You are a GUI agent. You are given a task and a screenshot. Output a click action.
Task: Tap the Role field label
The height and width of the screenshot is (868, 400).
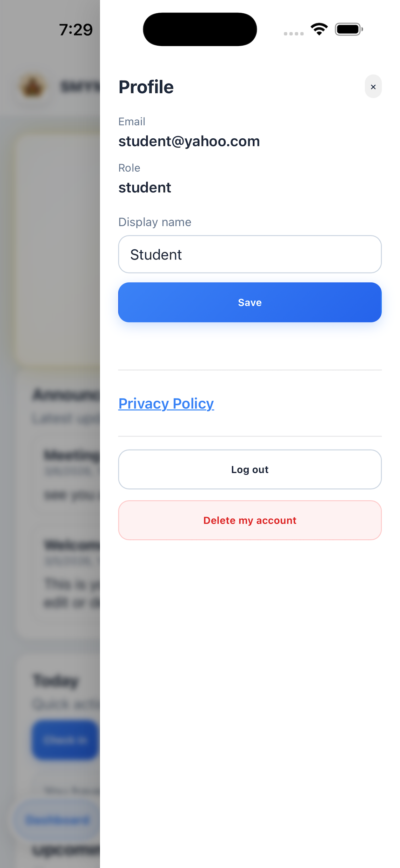coord(129,168)
